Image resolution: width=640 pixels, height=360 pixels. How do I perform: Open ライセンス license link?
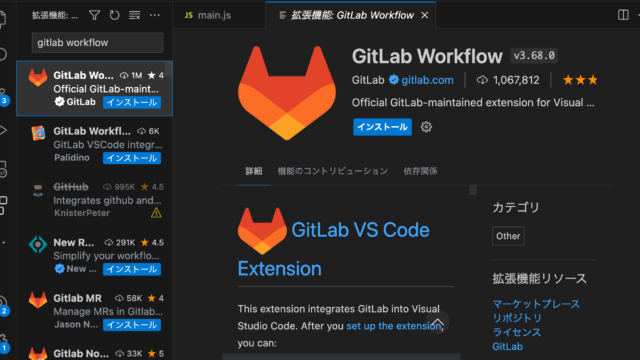(517, 332)
